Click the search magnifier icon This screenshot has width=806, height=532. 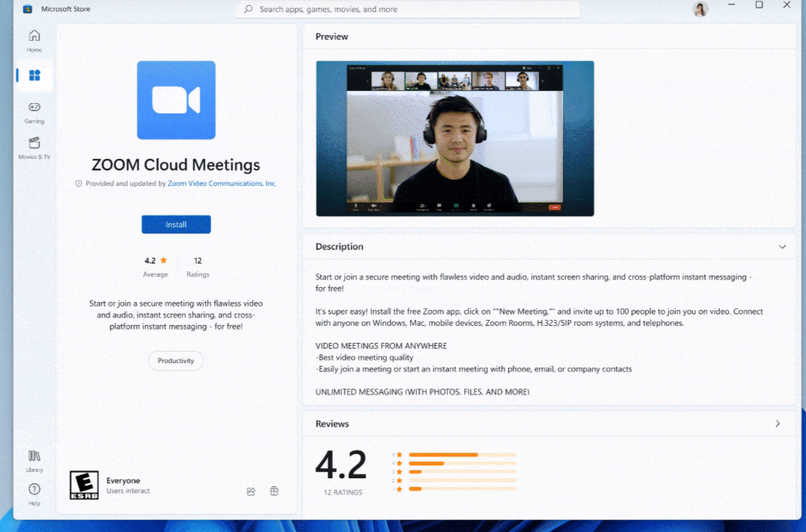pos(249,9)
